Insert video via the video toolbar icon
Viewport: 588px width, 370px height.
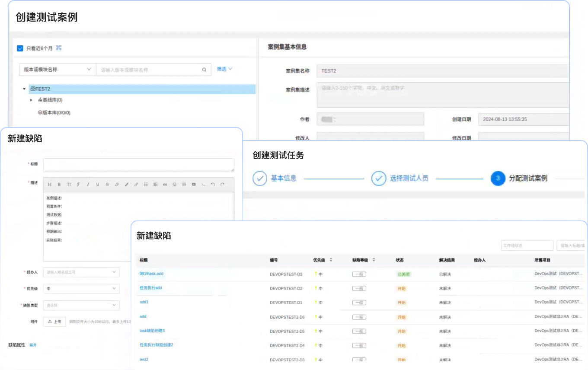194,185
